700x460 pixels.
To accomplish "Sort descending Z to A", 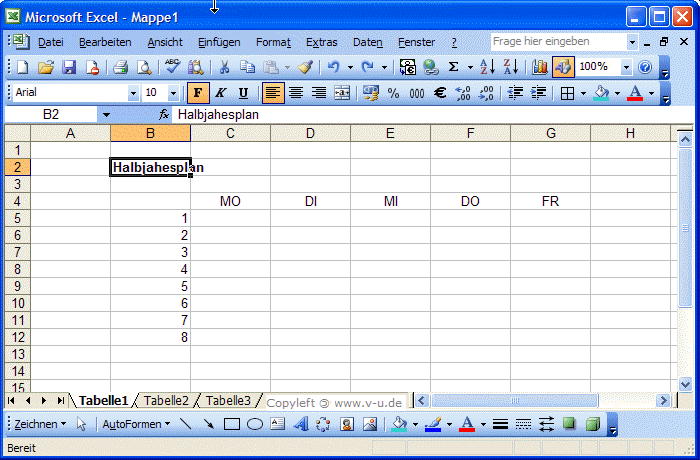I will (x=510, y=67).
